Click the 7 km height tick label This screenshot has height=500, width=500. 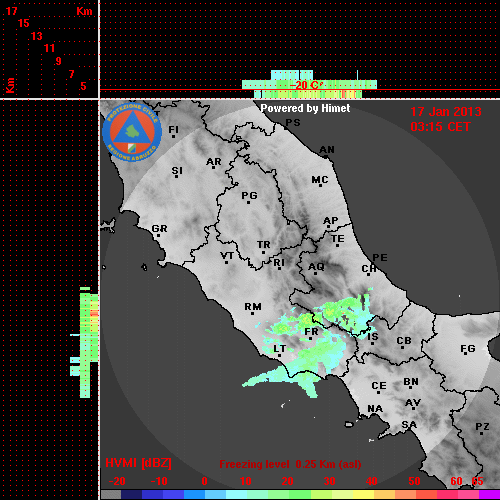71,74
